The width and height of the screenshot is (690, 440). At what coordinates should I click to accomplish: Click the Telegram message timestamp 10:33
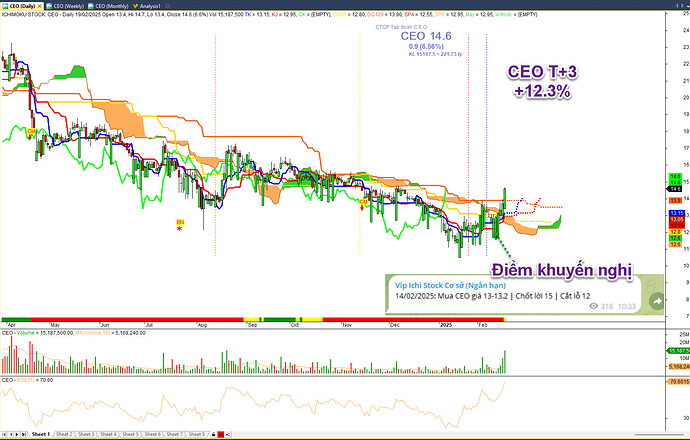pyautogui.click(x=626, y=306)
